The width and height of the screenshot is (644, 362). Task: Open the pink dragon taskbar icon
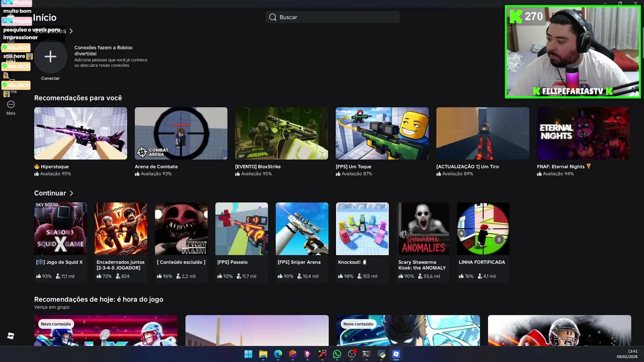coord(307,354)
